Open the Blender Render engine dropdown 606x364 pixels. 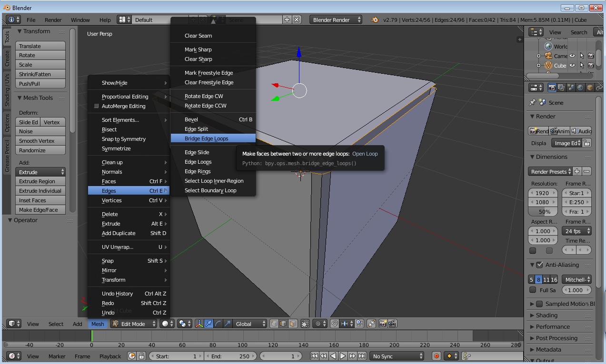click(x=336, y=20)
